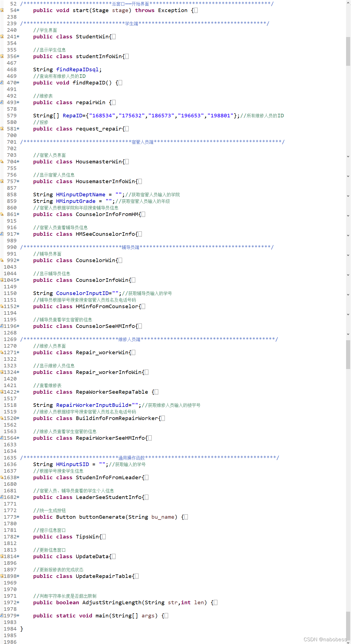Click the warning marker beside line 356
Viewport: 351px width, 644px height.
click(2, 56)
